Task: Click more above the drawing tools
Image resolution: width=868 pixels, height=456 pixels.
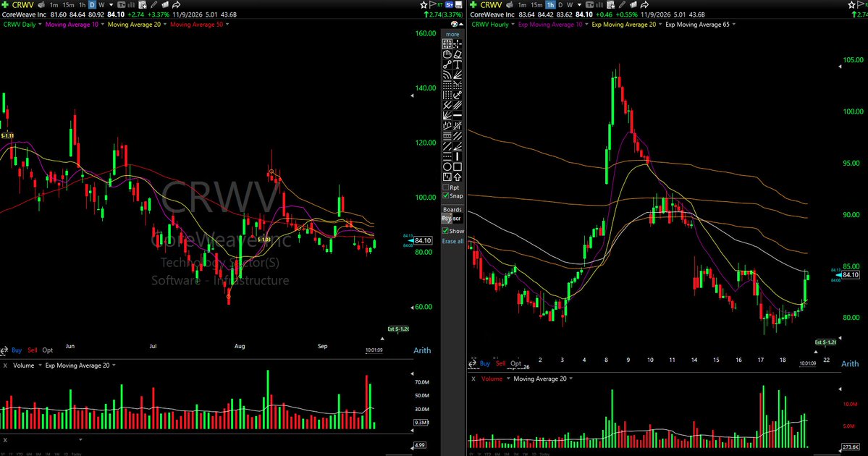Action: [x=452, y=34]
